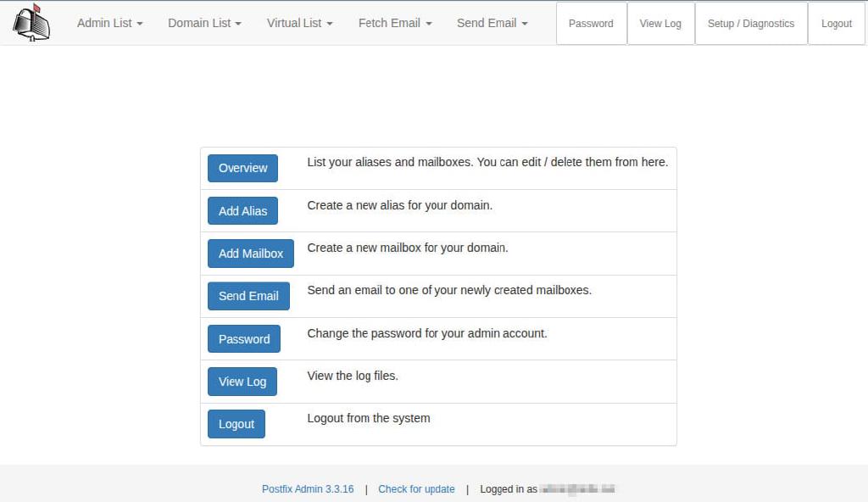Click the Check for update link
Image resolution: width=868 pixels, height=502 pixels.
pyautogui.click(x=416, y=488)
